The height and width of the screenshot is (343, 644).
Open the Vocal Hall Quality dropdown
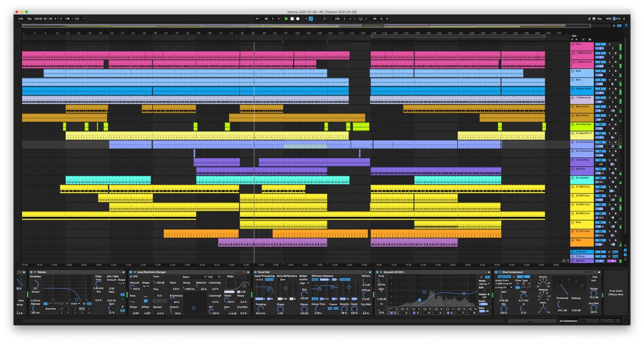pyautogui.click(x=304, y=283)
